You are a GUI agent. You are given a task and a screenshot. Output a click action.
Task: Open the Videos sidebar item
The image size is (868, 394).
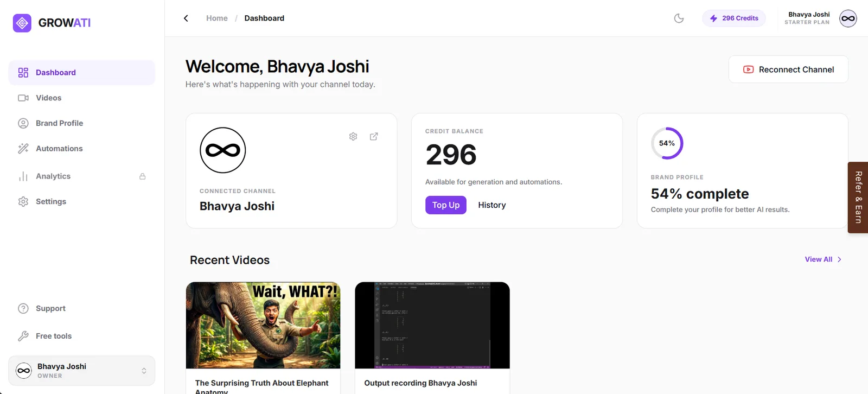tap(81, 98)
